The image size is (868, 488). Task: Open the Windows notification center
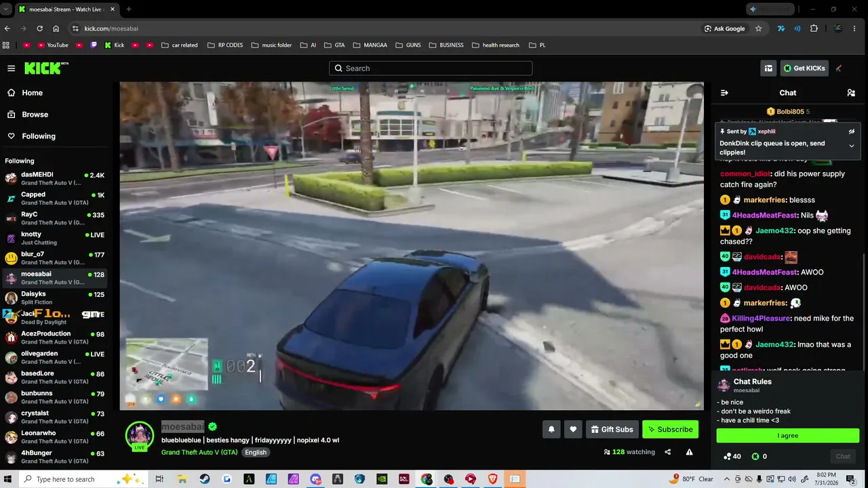click(850, 479)
